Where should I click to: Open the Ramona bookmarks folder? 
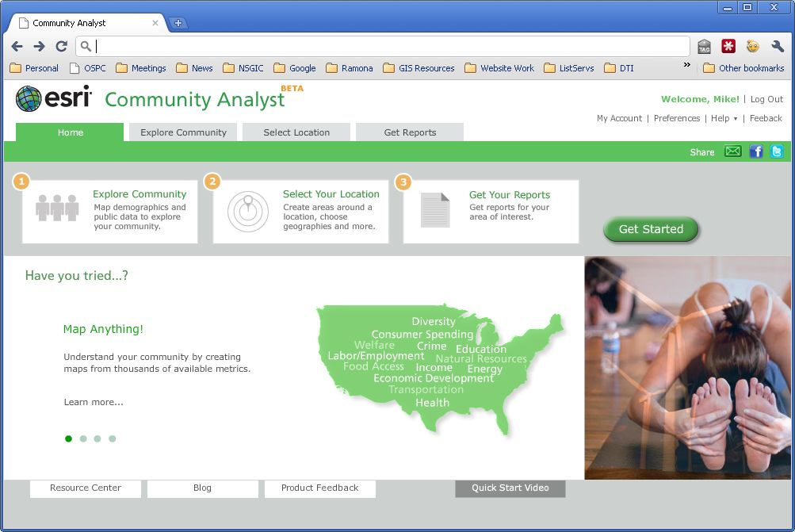click(350, 68)
